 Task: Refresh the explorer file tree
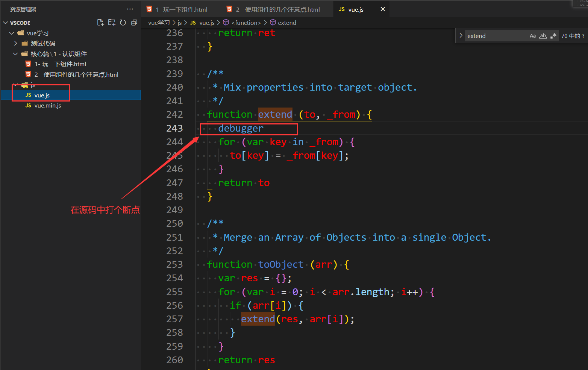click(123, 23)
